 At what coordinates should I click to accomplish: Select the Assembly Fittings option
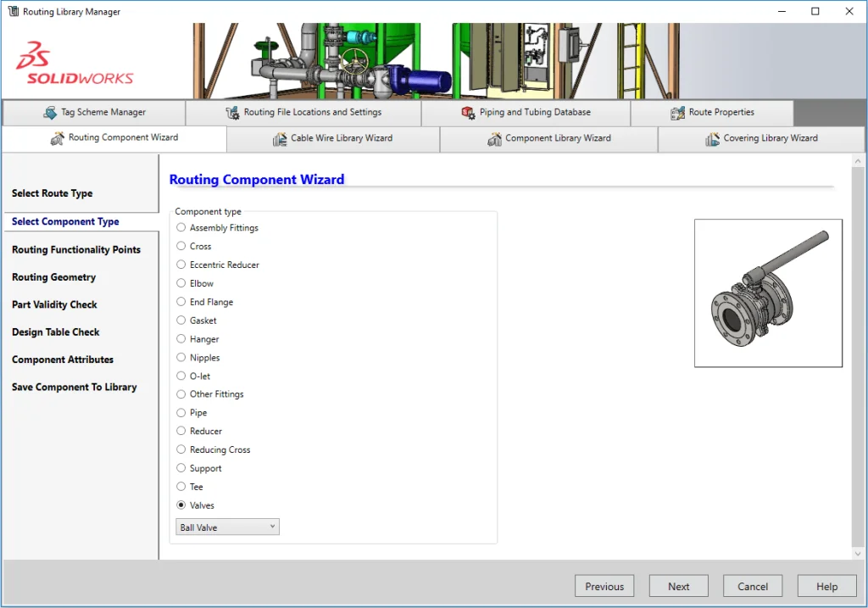tap(181, 228)
